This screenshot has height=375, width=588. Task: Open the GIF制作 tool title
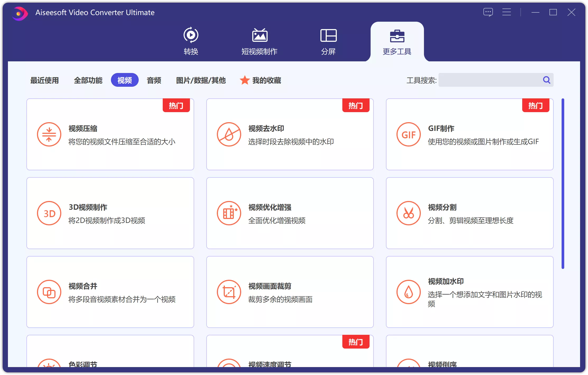pos(441,129)
